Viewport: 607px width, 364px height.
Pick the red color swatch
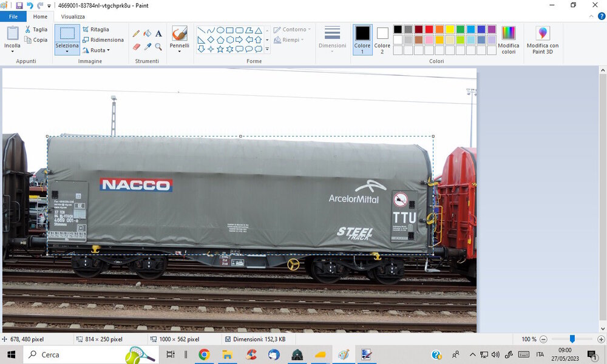(429, 29)
